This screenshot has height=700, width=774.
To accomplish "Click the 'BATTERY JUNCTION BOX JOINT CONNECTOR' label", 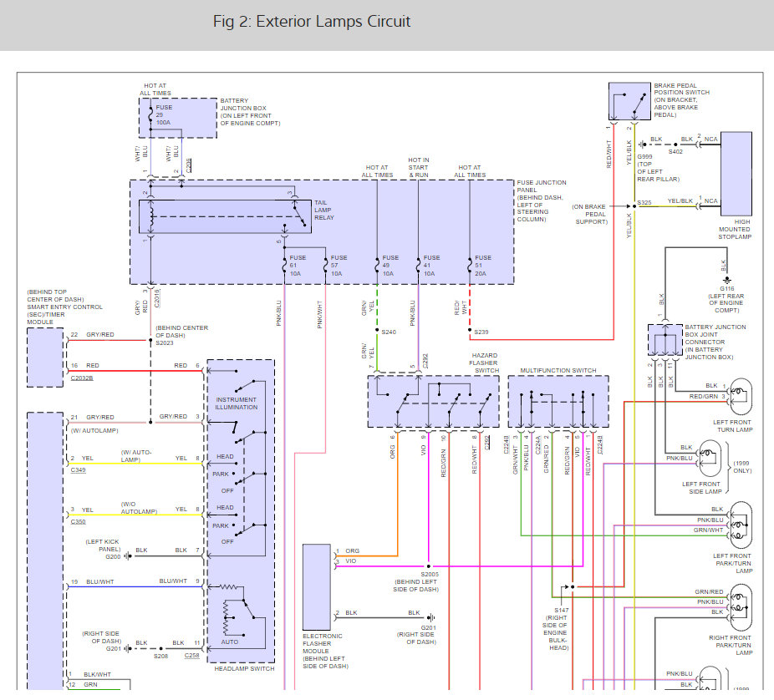I will coord(715,334).
